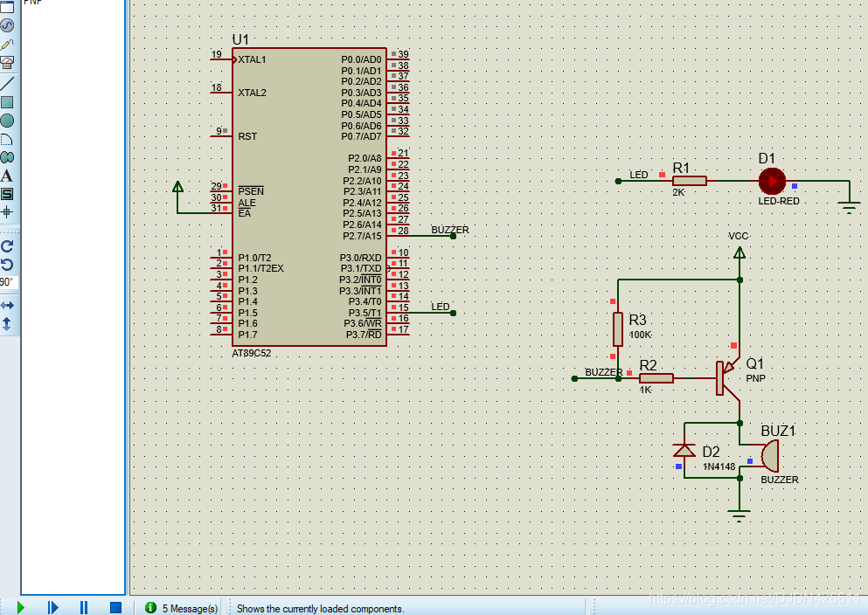The image size is (868, 615).
Task: Click the rotation angle field
Action: pos(7,283)
